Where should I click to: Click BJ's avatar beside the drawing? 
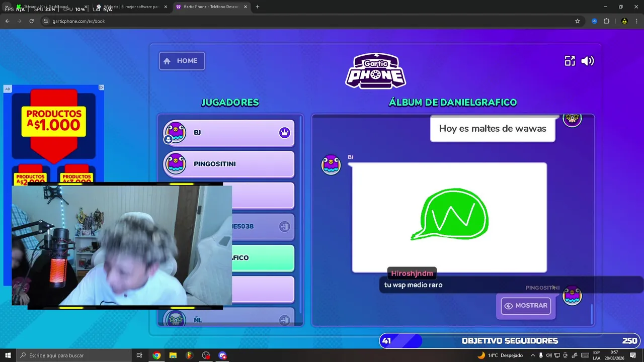(x=331, y=165)
